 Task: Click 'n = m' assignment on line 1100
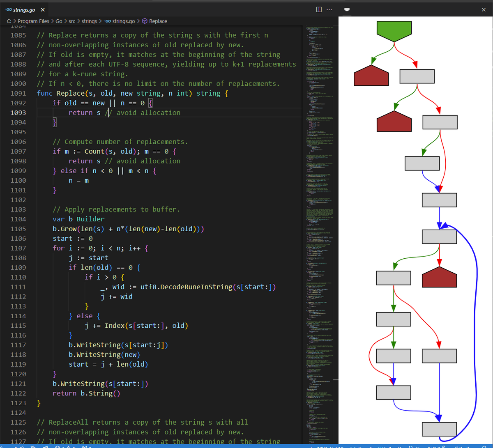[79, 181]
